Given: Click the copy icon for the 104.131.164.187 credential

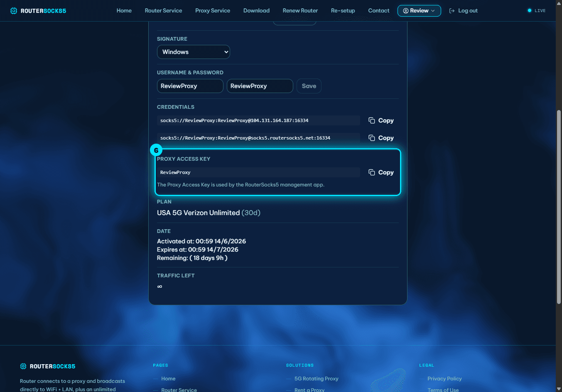Looking at the screenshot, I should tap(372, 120).
